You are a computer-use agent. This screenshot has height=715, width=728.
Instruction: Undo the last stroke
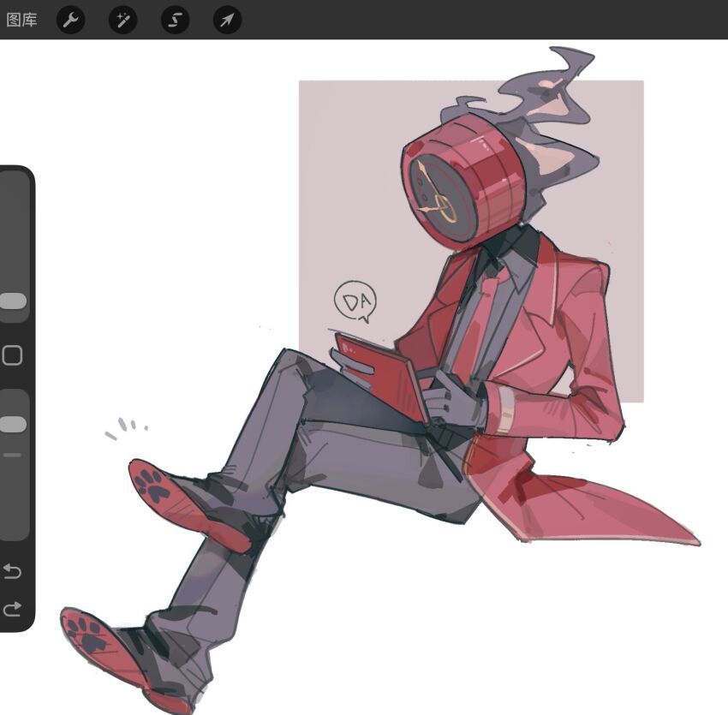point(12,571)
